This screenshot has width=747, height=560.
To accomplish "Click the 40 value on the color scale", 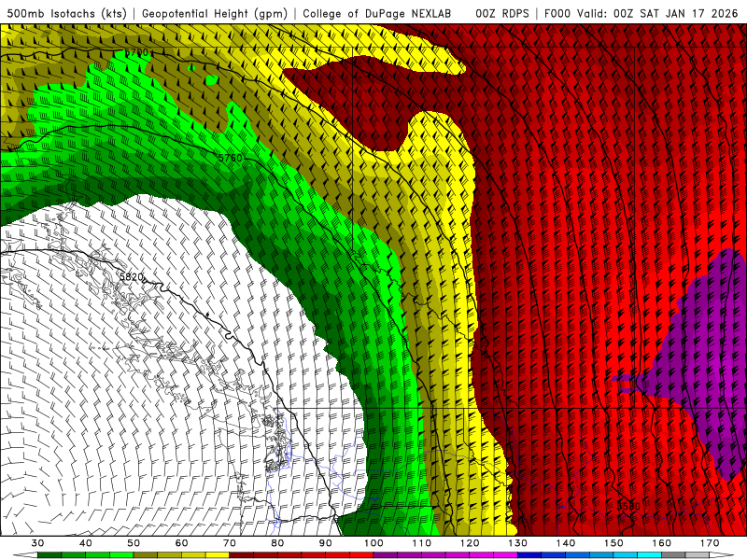I will tap(86, 543).
